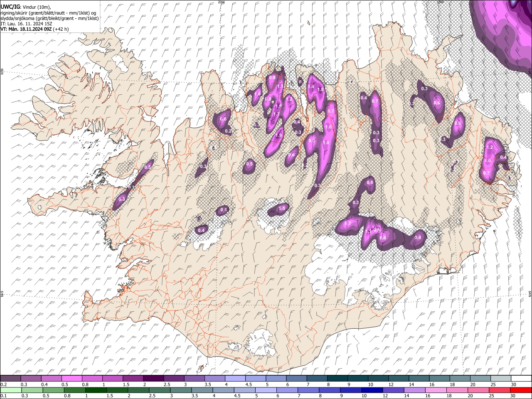Click the '12' label in the lower legend row
Viewport: 532px width, 399px height.
coord(385,396)
